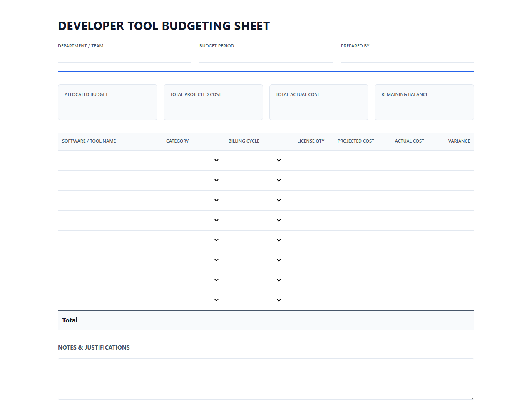Open the fifth row's Category dropdown
The image size is (532, 419).
pyautogui.click(x=193, y=240)
